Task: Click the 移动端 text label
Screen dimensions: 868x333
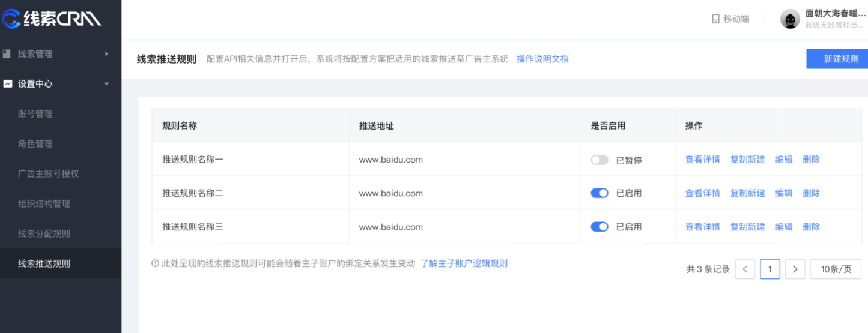Action: (x=736, y=19)
